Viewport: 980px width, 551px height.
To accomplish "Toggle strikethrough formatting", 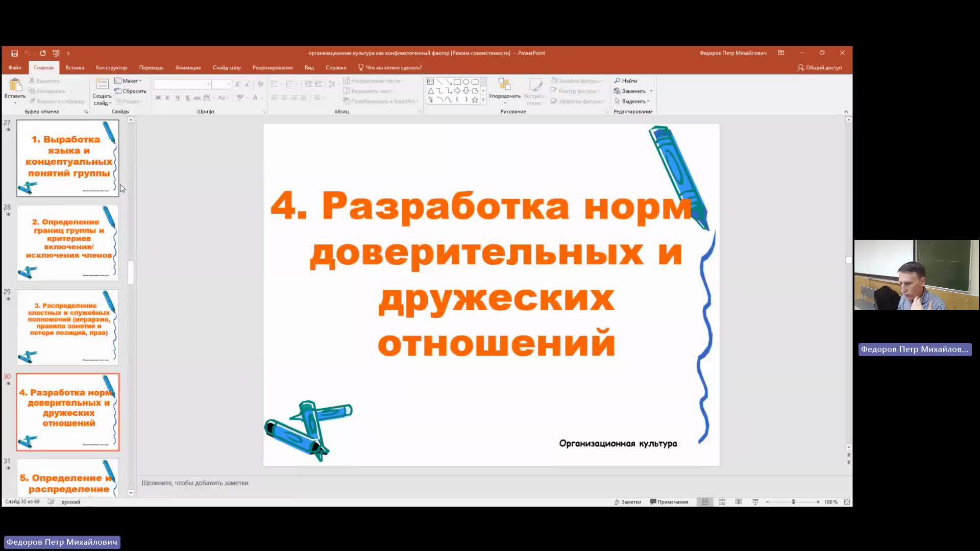I will (197, 97).
